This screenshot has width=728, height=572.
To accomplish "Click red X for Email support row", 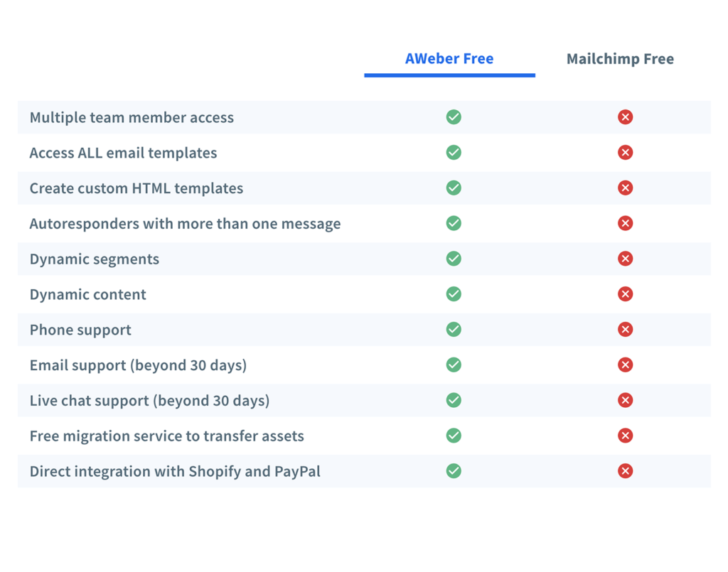I will coord(625,365).
